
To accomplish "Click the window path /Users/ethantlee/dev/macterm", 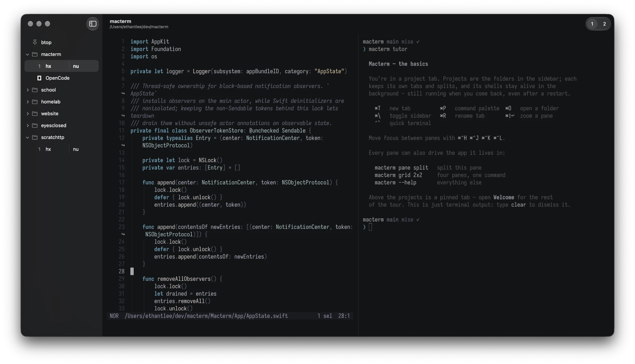I will click(x=139, y=27).
